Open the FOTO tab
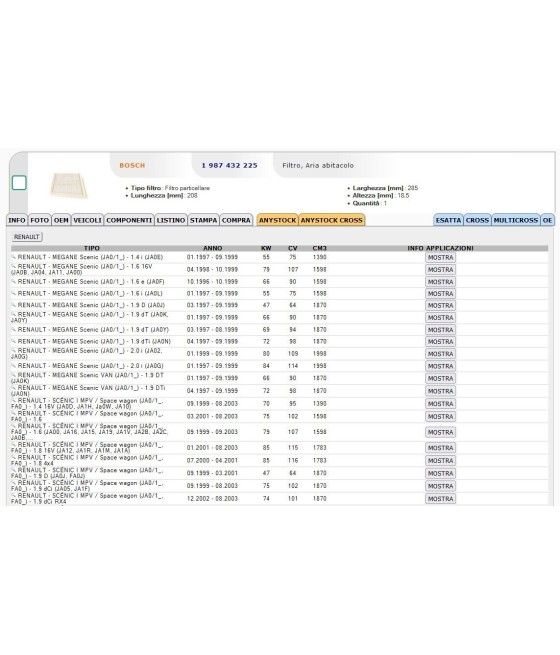This screenshot has width=560, height=655. click(x=40, y=220)
